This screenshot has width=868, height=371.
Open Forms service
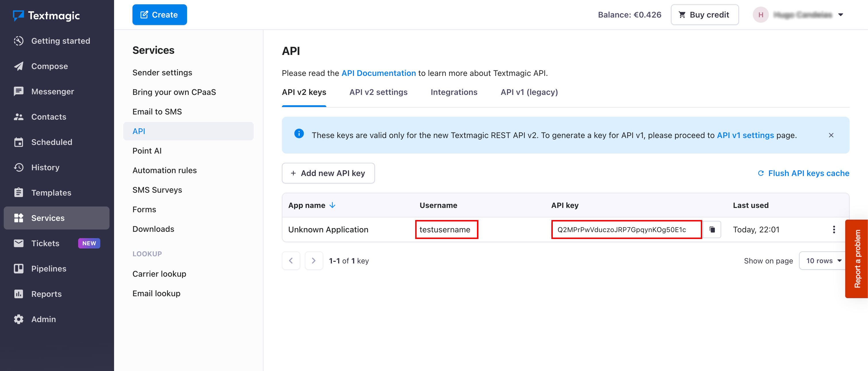click(x=188, y=209)
